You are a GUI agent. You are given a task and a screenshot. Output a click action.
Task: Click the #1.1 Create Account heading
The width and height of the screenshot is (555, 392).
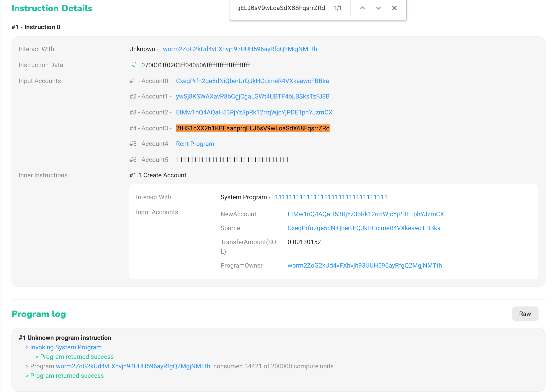[x=158, y=175]
